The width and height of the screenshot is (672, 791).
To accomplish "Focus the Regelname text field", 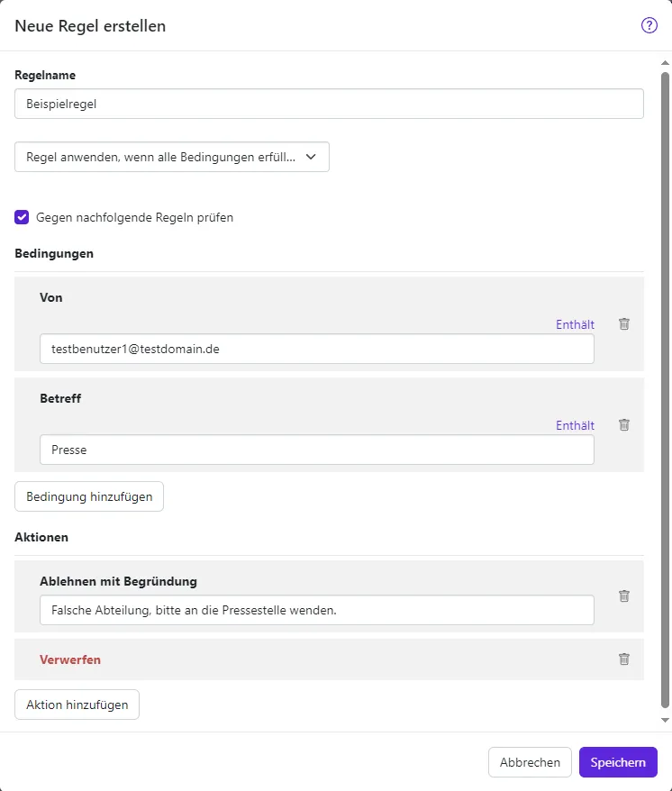I will pyautogui.click(x=329, y=104).
